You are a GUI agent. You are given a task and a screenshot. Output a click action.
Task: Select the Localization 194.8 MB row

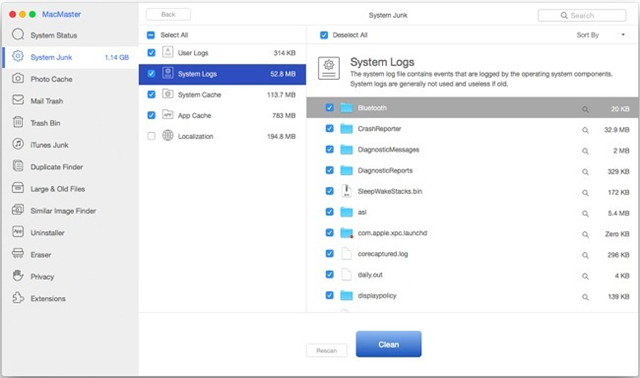(222, 136)
